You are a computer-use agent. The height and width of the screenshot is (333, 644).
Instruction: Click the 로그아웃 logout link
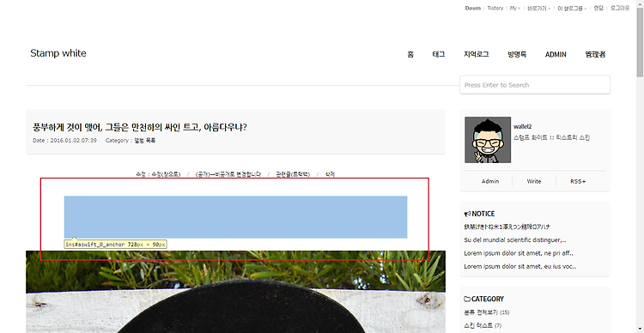click(620, 9)
